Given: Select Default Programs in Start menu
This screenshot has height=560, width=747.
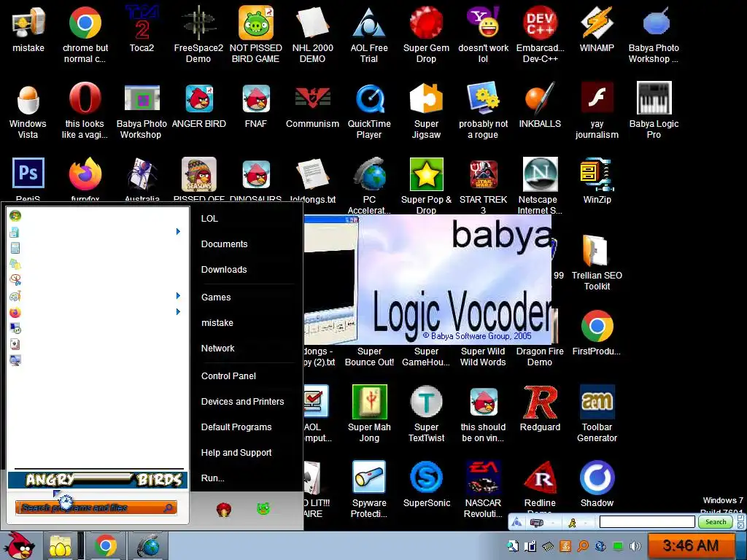Looking at the screenshot, I should [236, 427].
